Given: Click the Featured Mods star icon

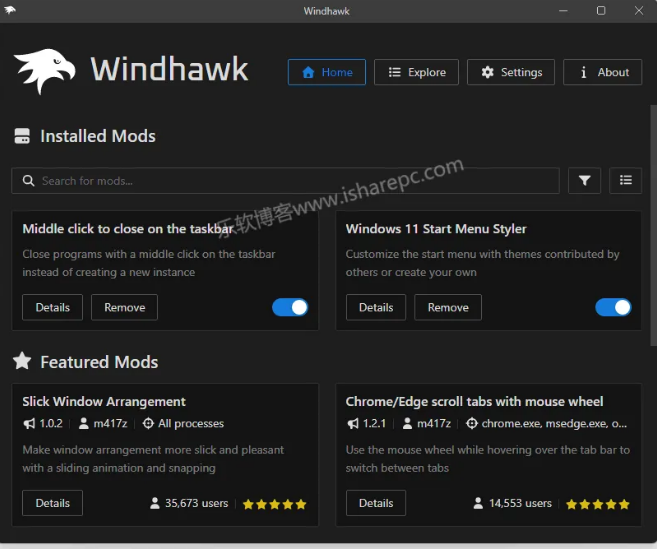Looking at the screenshot, I should point(22,362).
